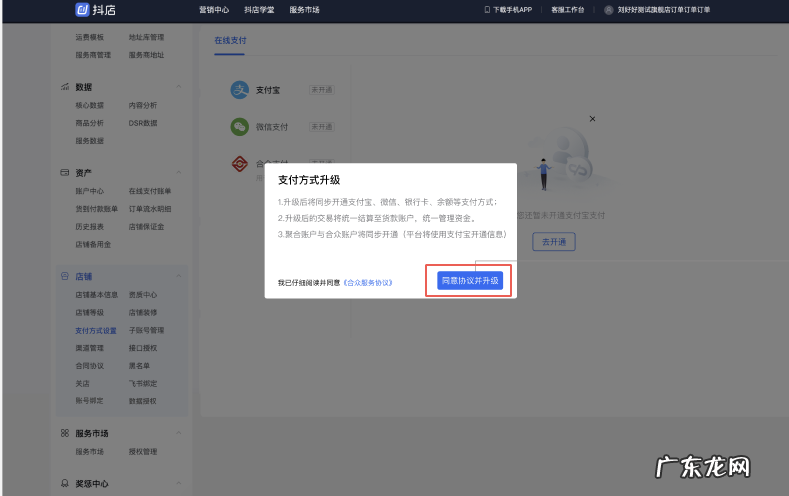Open 客服工作台 in the header

(568, 10)
